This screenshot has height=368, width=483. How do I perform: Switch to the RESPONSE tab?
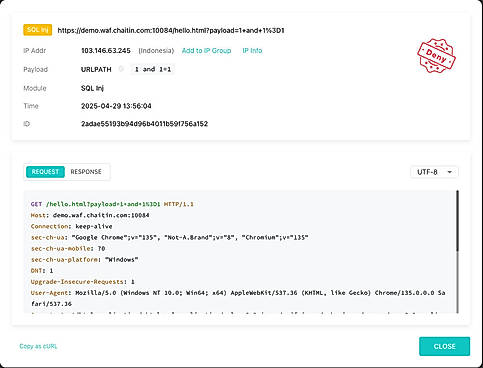86,172
